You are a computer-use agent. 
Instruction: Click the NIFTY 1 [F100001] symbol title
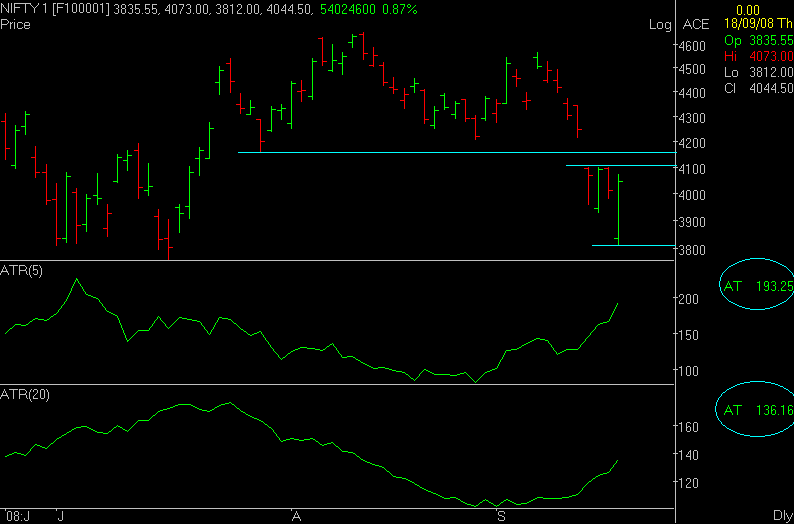click(x=55, y=10)
